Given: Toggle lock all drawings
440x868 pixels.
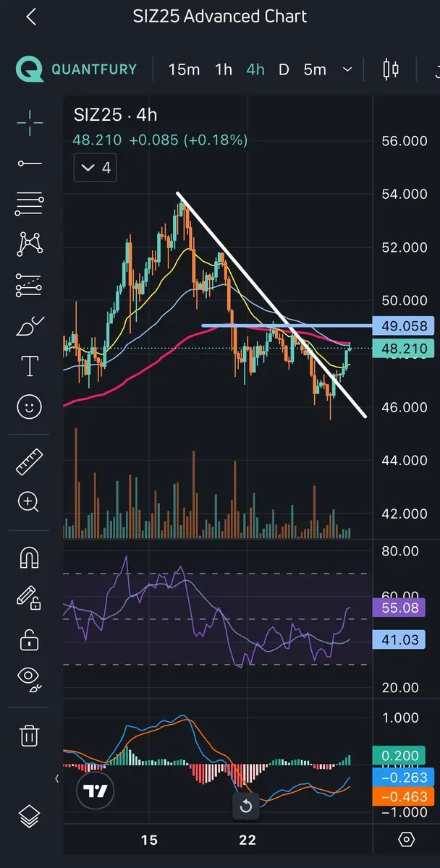Looking at the screenshot, I should [30, 639].
